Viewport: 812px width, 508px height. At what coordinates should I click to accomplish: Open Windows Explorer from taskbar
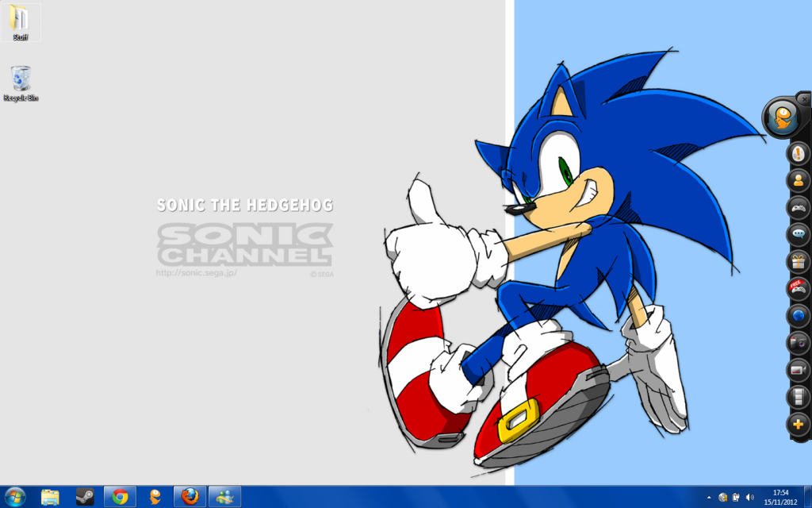(50, 497)
